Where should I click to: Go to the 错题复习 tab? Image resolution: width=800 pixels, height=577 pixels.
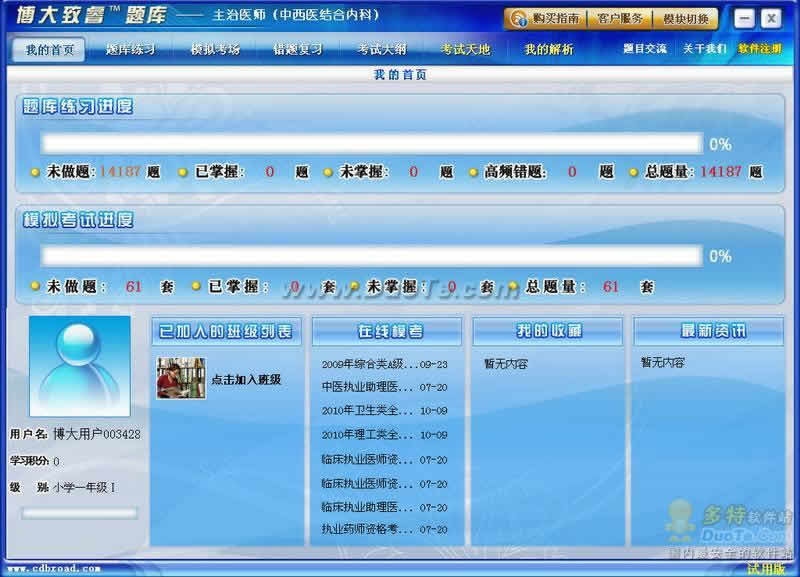point(299,49)
